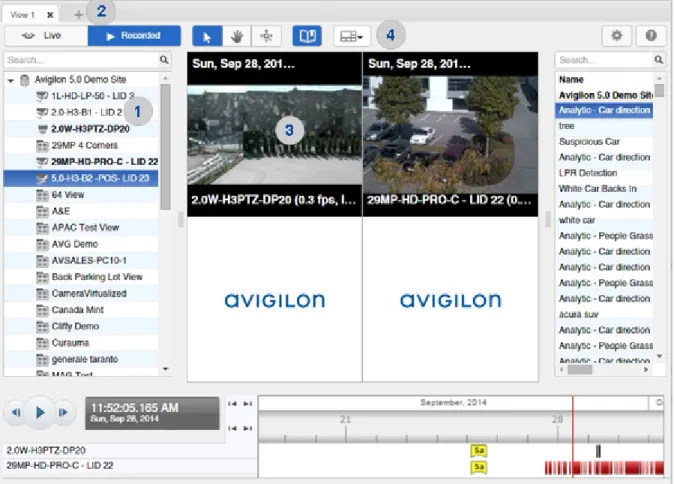Click the 11:52:05.165 AM time display
Viewport: 674px width, 484px height.
152,413
